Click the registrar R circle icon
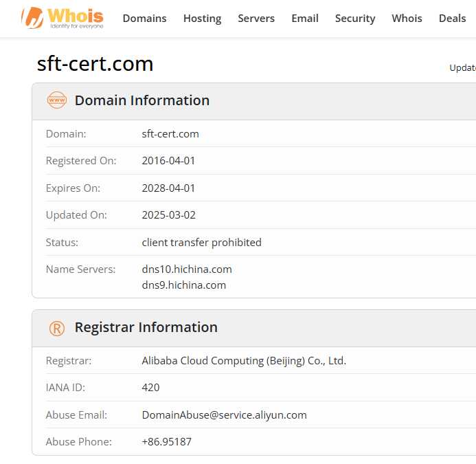The image size is (476, 464). [x=56, y=328]
